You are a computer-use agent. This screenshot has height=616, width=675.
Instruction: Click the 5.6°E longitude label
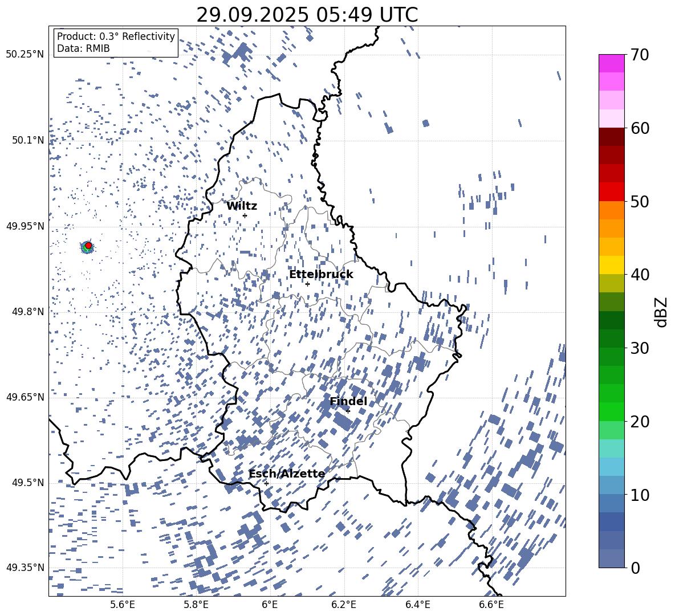pyautogui.click(x=123, y=605)
